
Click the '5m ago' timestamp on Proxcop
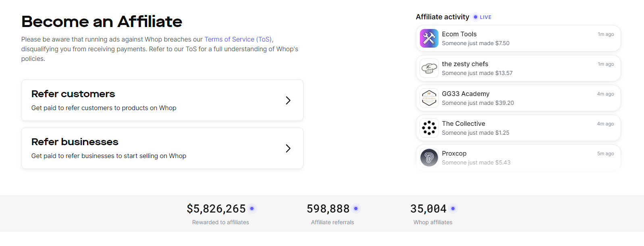pyautogui.click(x=605, y=154)
